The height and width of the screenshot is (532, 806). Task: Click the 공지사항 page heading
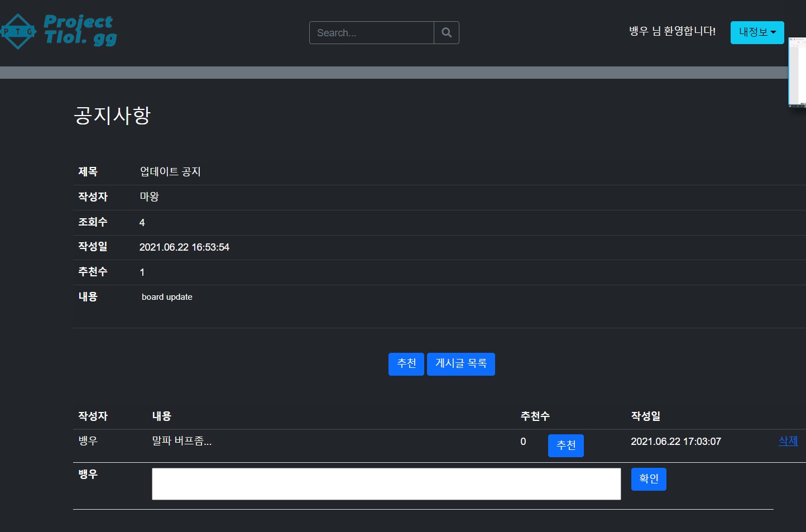coord(112,115)
